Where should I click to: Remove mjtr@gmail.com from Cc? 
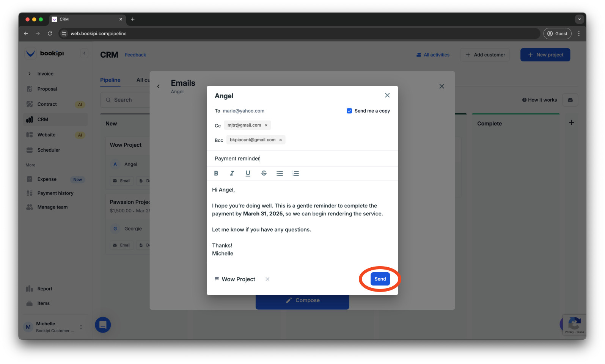click(266, 125)
